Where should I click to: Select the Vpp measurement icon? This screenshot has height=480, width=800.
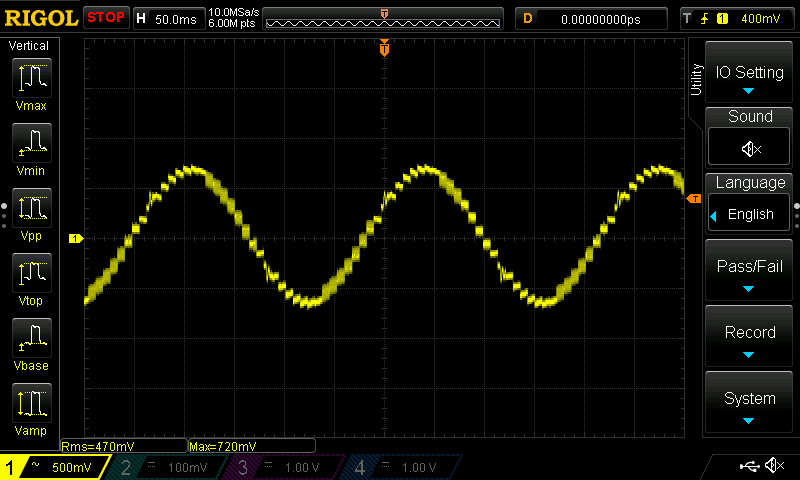pos(32,208)
